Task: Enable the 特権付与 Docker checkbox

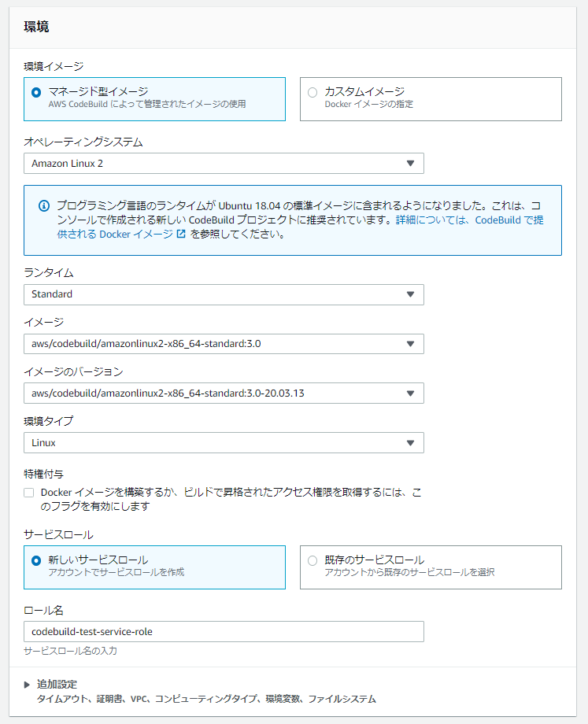Action: [x=29, y=493]
